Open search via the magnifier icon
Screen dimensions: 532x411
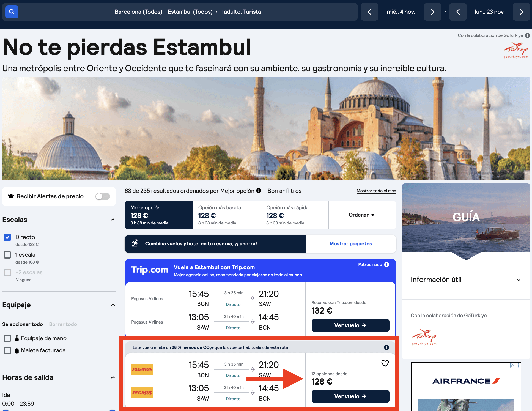12,12
